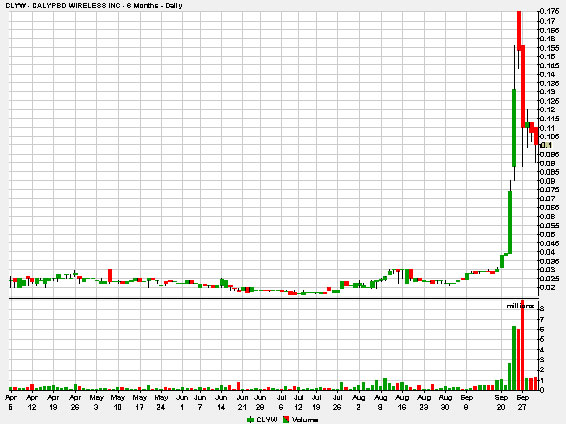Select the Volume legend label
The width and height of the screenshot is (566, 424).
305,419
